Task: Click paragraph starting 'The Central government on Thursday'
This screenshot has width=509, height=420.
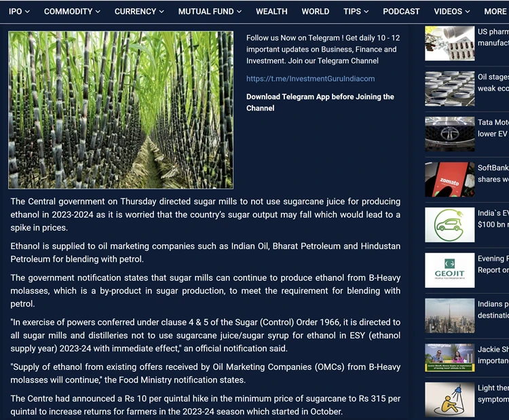Action: 205,214
